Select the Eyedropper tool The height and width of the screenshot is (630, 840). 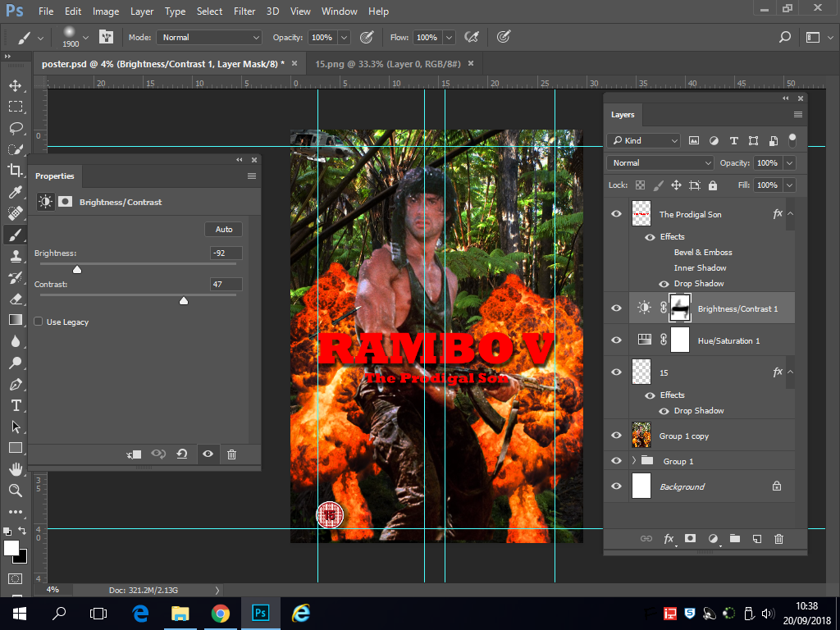pos(15,192)
